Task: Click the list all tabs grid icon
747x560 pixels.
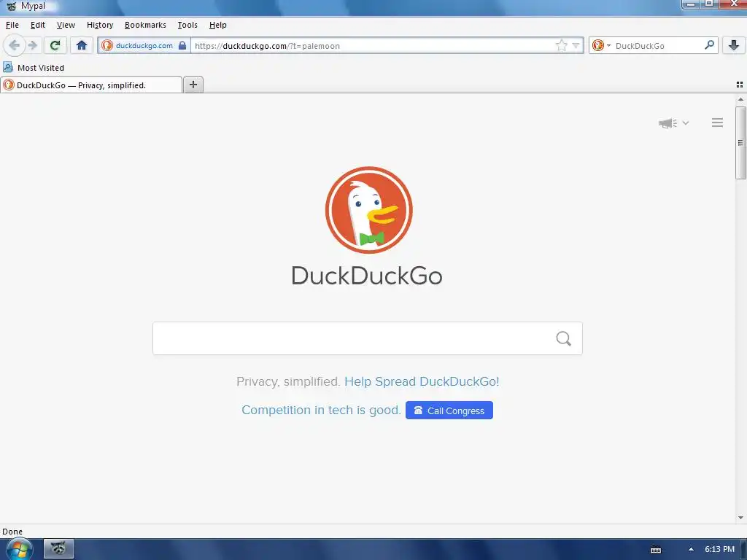Action: 740,85
